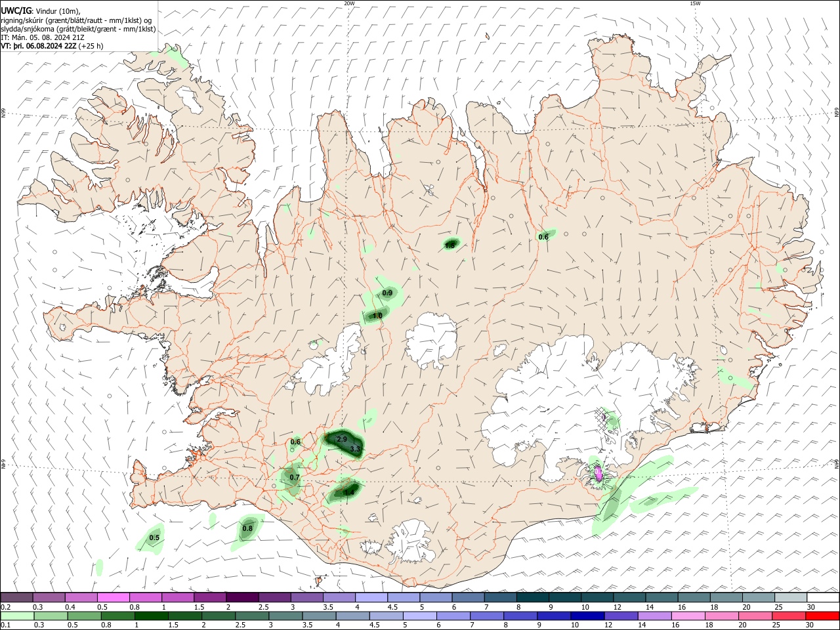Click the 3.3 precipitation value on the map

click(x=355, y=450)
